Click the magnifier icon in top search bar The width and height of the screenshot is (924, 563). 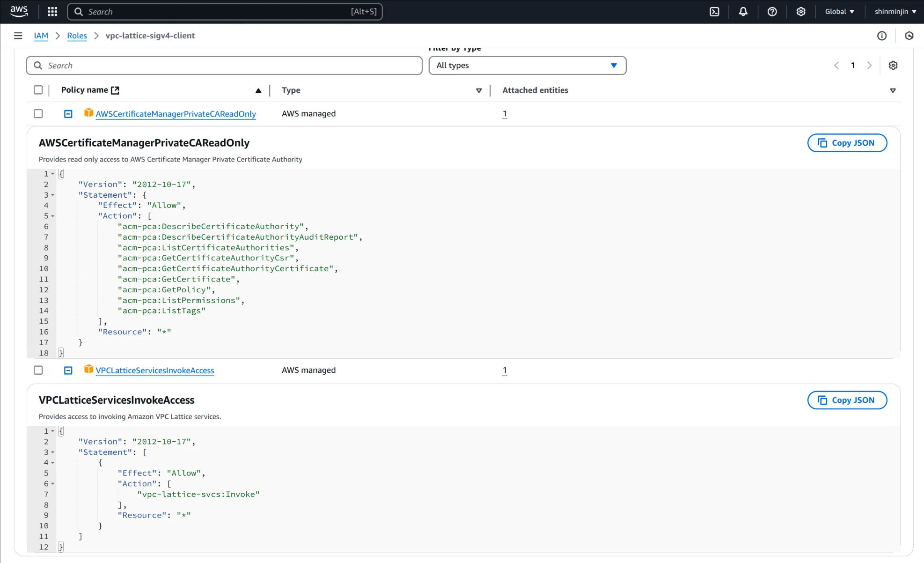click(79, 12)
